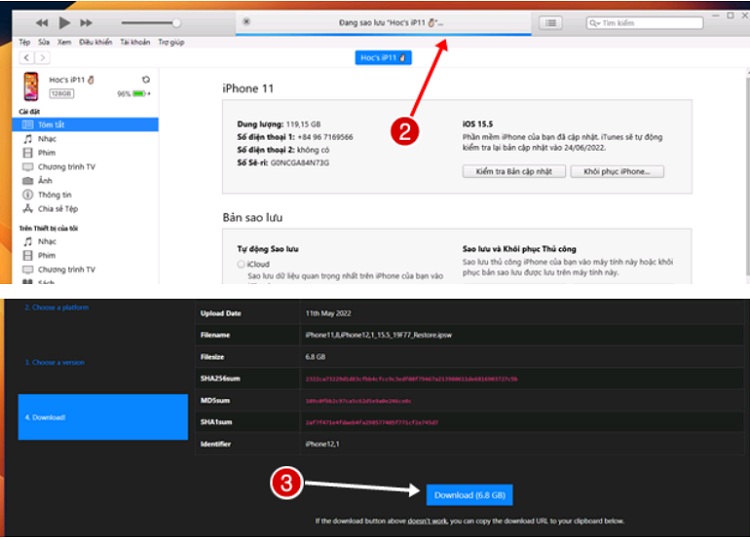The width and height of the screenshot is (750, 540).
Task: Click the MD5sum hash value
Action: (x=358, y=401)
